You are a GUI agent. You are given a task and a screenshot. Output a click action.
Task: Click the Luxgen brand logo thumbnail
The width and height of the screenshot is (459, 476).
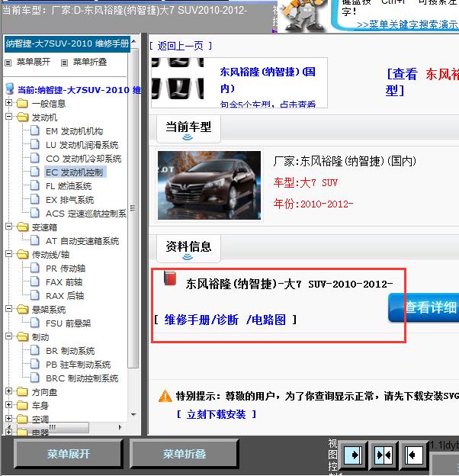click(178, 79)
